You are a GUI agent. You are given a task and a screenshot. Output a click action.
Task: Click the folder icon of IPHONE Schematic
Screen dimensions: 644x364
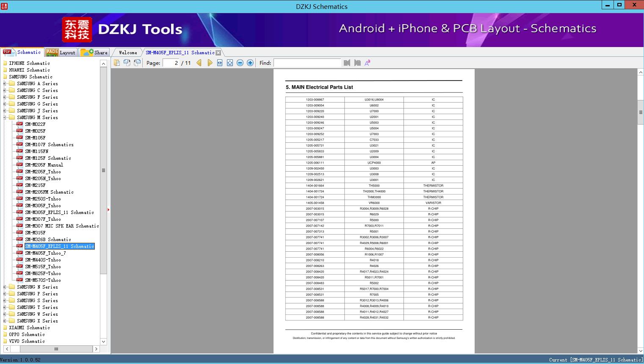tap(5, 63)
